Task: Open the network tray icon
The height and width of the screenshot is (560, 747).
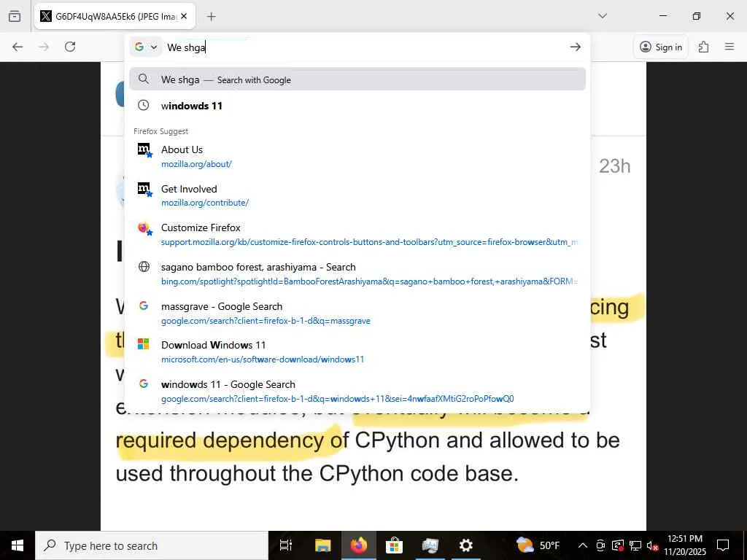Action: 635,545
